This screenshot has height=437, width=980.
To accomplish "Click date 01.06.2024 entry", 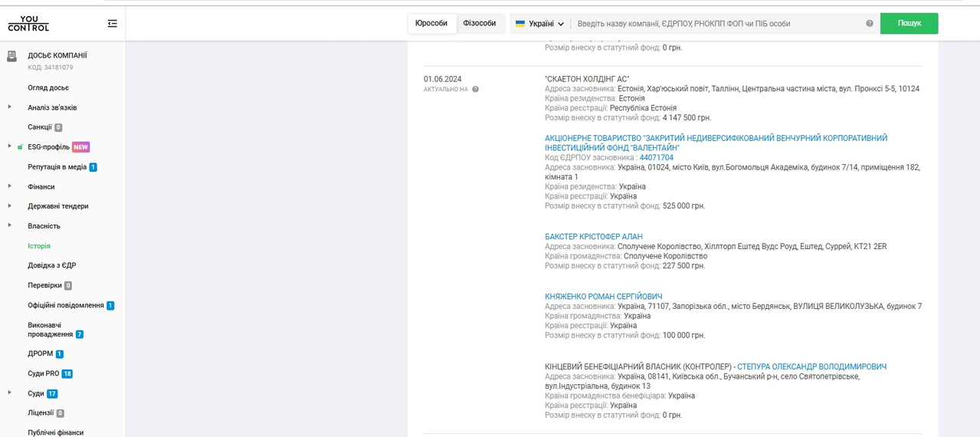I will click(x=443, y=79).
